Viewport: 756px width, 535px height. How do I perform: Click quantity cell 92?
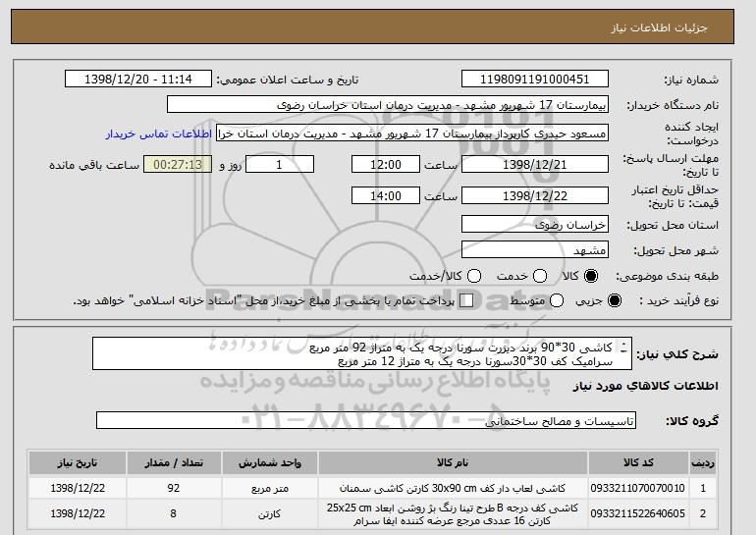pos(174,488)
